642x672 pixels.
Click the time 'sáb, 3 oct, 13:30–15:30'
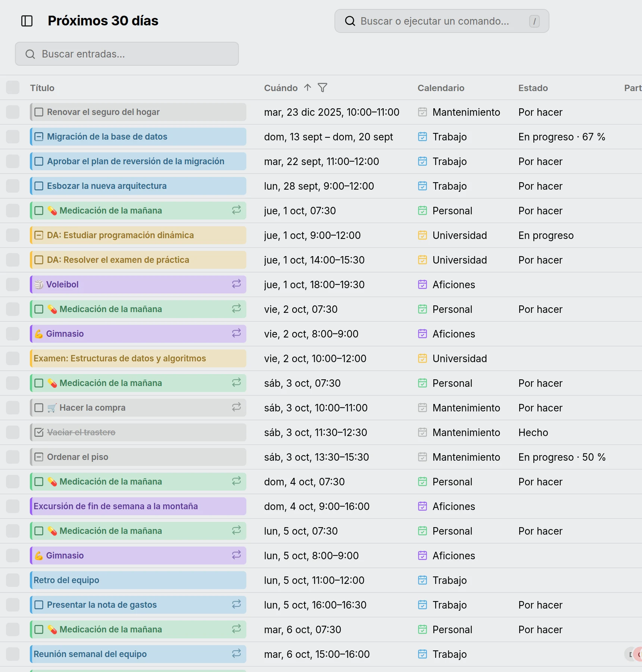317,457
